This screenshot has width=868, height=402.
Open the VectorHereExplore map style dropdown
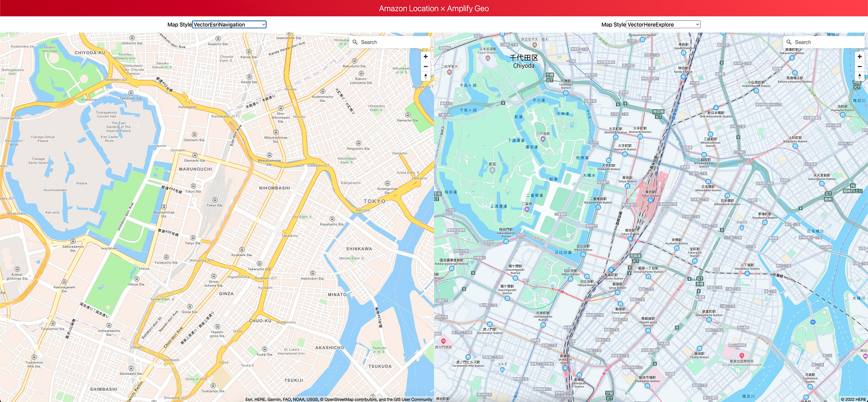(663, 24)
